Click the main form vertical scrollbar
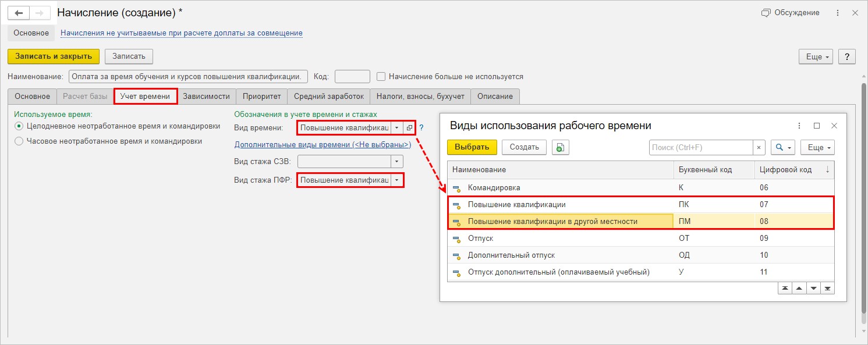Viewport: 868px width, 345px height. tap(864, 198)
